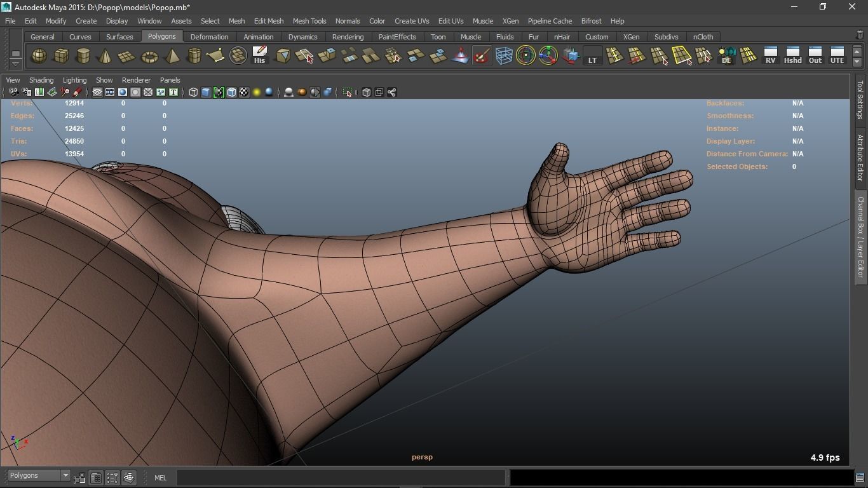Screen dimensions: 868x488
Task: Switch to the Rendering shelf tab
Action: pos(348,37)
